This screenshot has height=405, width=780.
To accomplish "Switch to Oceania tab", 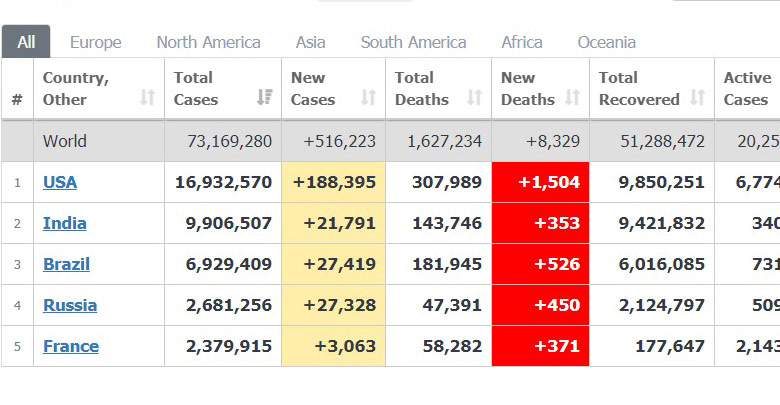I will pyautogui.click(x=606, y=42).
